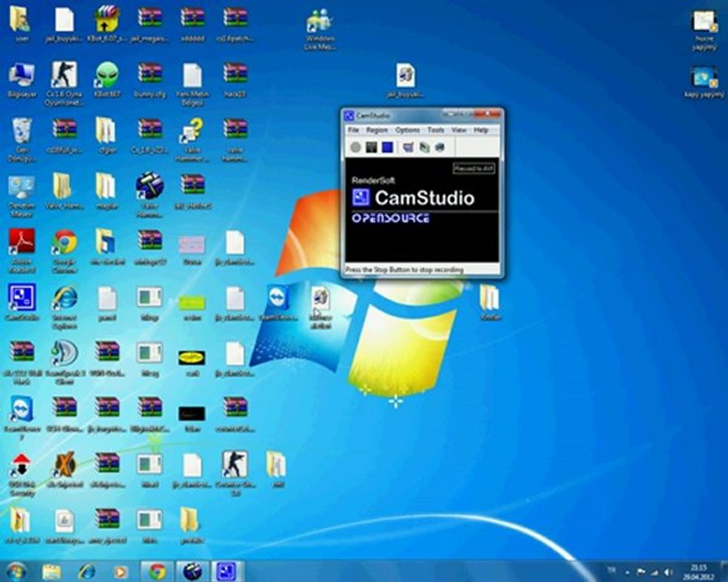This screenshot has width=728, height=582.
Task: Select the cfgler folder on the desktop
Action: click(x=106, y=135)
